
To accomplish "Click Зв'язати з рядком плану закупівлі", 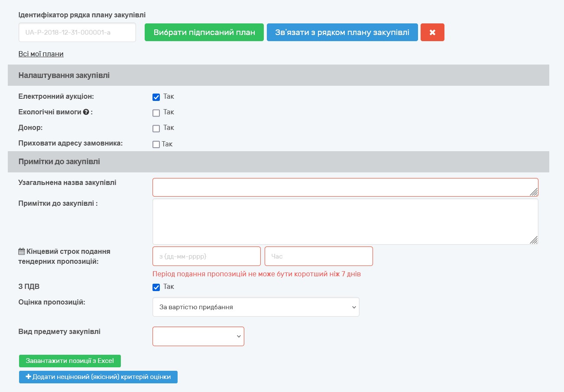I will pyautogui.click(x=342, y=32).
